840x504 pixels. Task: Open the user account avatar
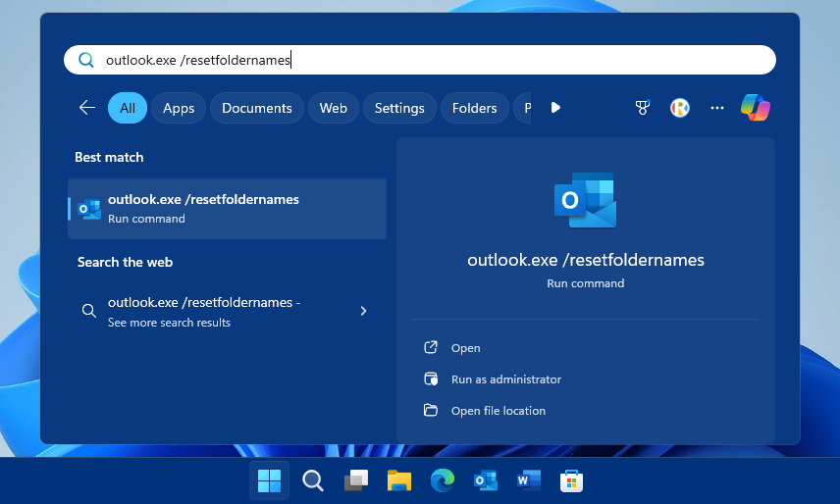click(680, 108)
